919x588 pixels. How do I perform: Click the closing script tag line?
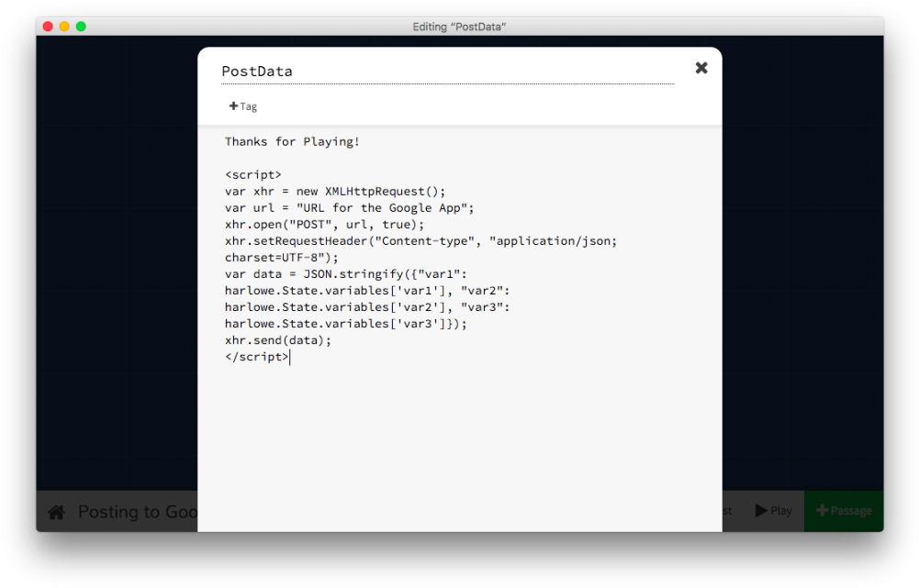[256, 357]
